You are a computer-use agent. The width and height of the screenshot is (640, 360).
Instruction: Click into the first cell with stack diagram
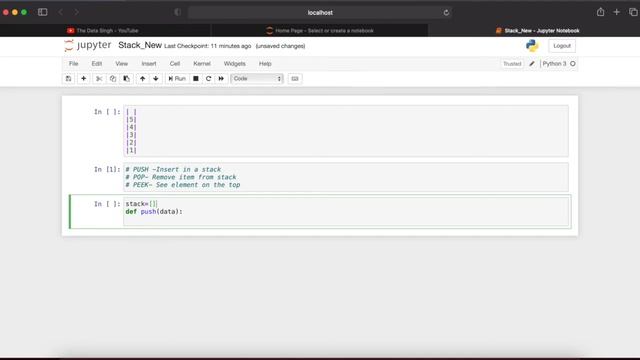(x=346, y=131)
